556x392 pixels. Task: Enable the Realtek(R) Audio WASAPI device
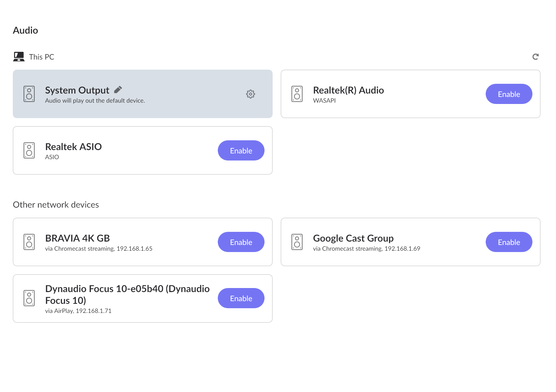coord(509,94)
